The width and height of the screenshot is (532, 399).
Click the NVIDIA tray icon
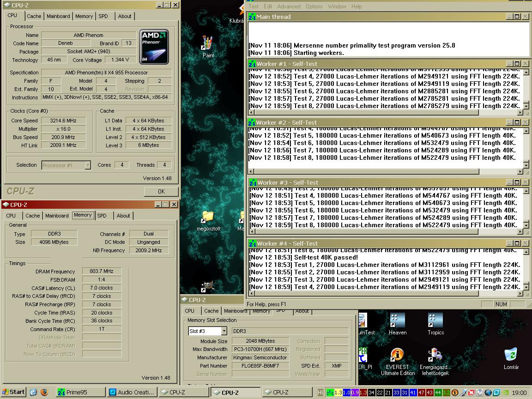coord(505,393)
